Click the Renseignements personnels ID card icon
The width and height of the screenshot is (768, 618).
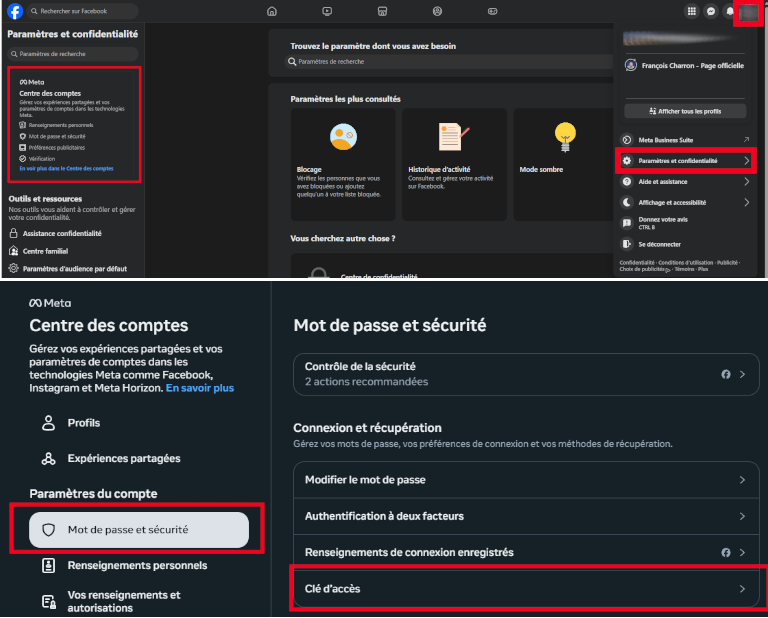click(x=48, y=566)
